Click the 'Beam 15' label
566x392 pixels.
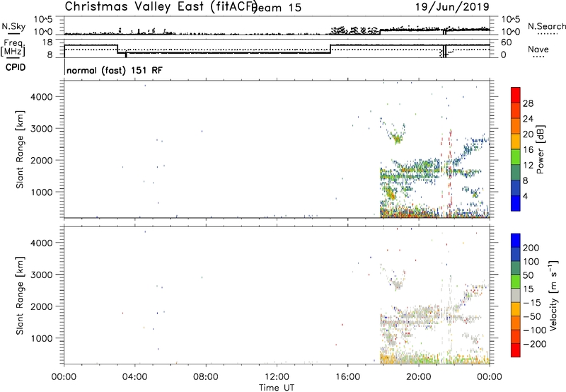tap(277, 8)
